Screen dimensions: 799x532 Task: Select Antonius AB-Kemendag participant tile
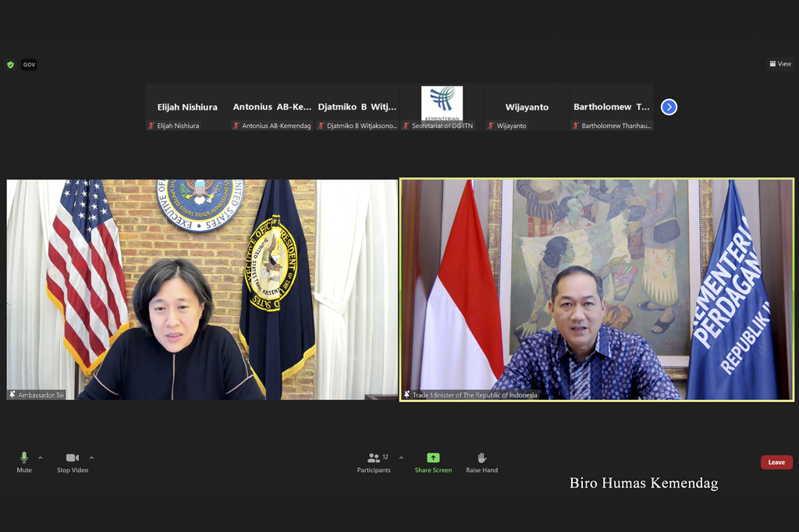(x=272, y=107)
